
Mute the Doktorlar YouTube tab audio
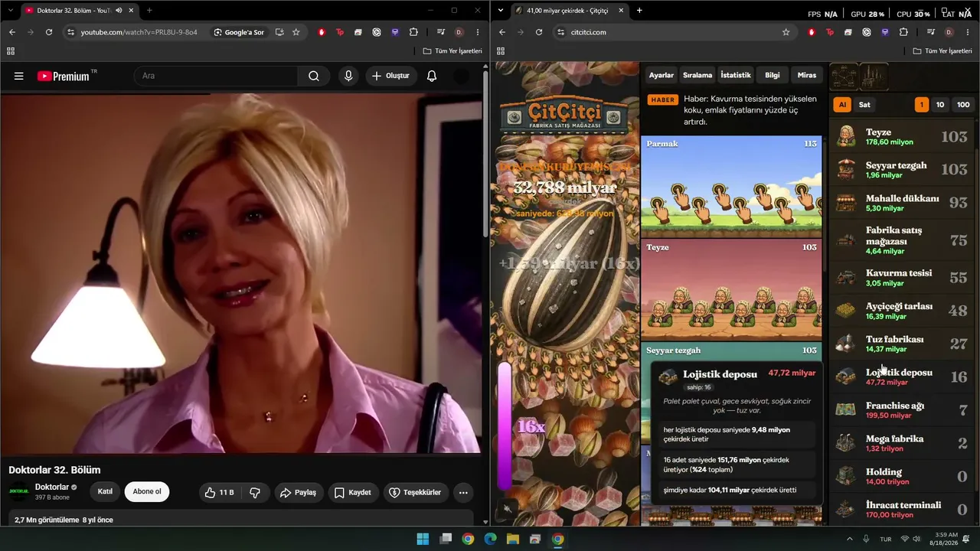[119, 11]
